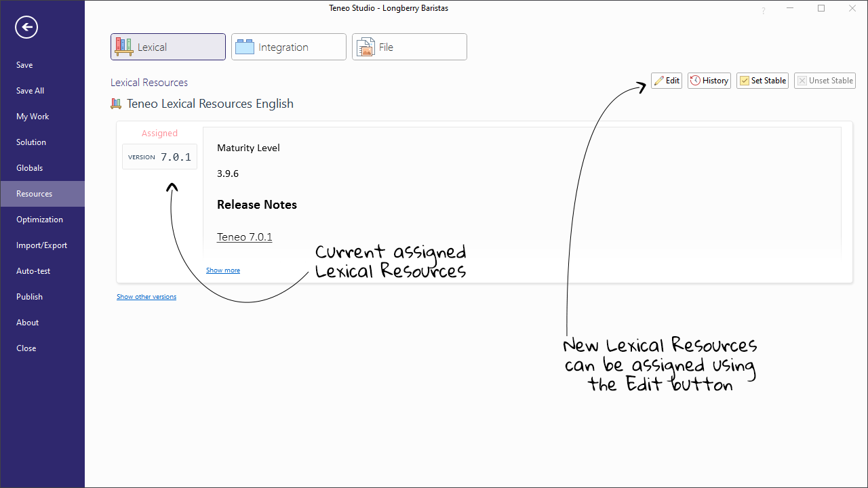Screen dimensions: 868x488
Task: Select Resources in the sidebar
Action: [42, 194]
